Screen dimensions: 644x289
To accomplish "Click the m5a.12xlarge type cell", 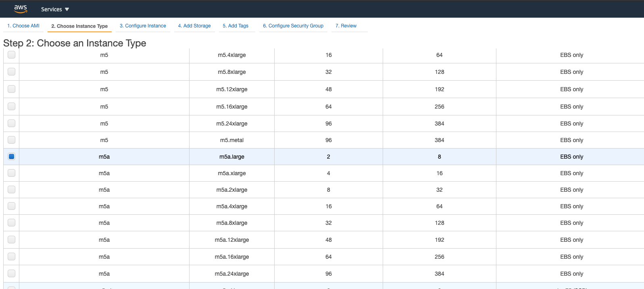I will click(x=232, y=240).
